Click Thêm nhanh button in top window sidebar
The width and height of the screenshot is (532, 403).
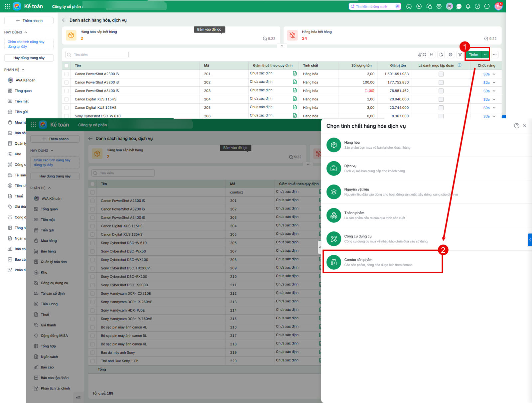(29, 21)
